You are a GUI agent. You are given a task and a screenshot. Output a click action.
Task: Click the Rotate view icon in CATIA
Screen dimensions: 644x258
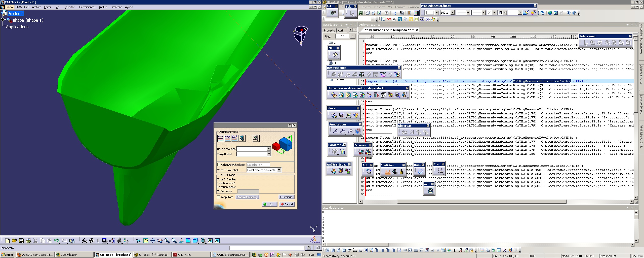coord(160,241)
